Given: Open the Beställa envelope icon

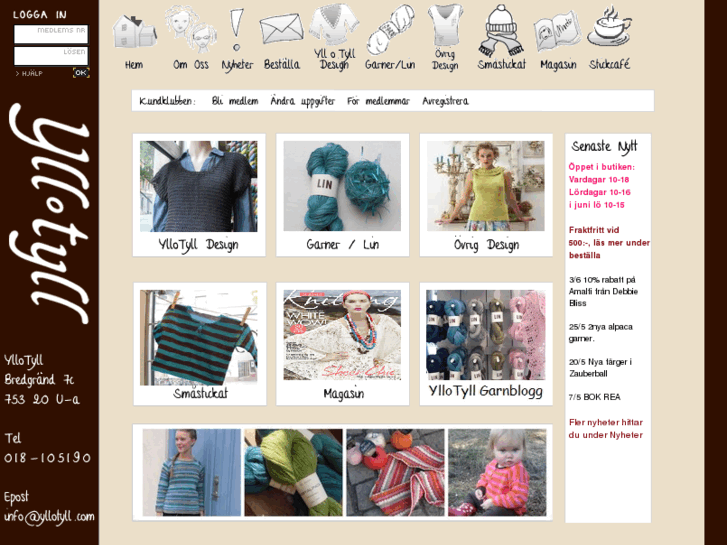Looking at the screenshot, I should (x=281, y=29).
